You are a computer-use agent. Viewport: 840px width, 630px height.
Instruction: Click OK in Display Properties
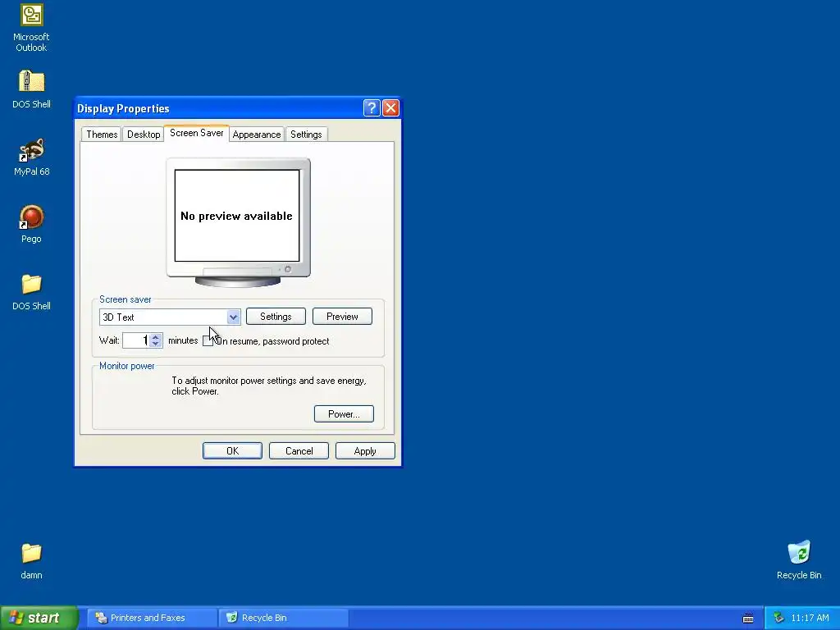[232, 451]
